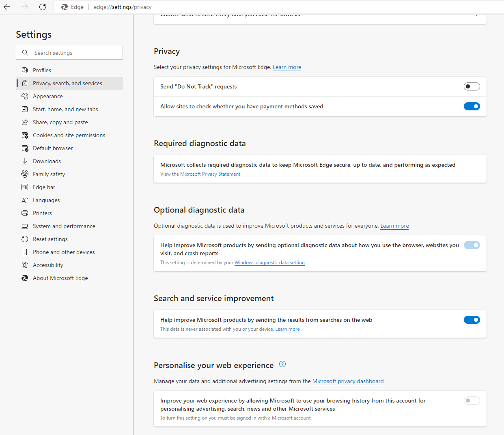The height and width of the screenshot is (435, 504).
Task: Click the Start, home, and new tabs icon
Action: click(25, 109)
